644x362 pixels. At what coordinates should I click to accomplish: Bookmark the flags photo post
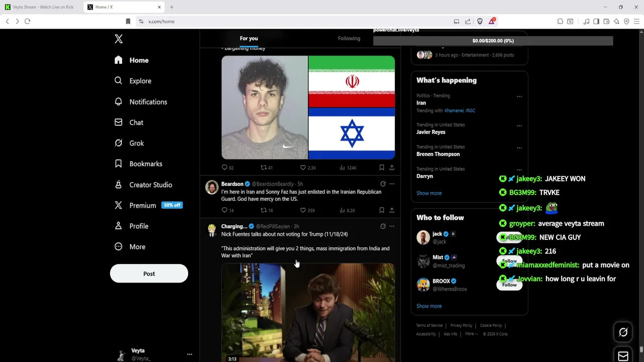[381, 167]
